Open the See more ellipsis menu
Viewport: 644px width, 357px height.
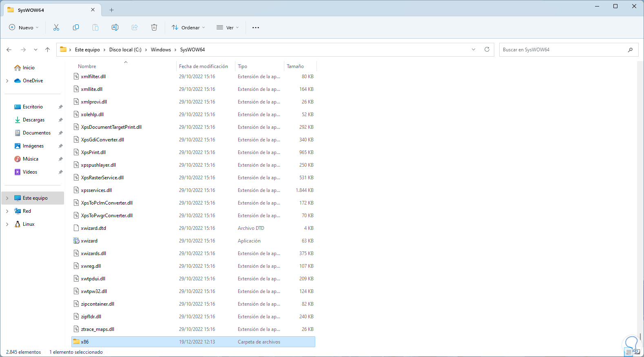(256, 27)
